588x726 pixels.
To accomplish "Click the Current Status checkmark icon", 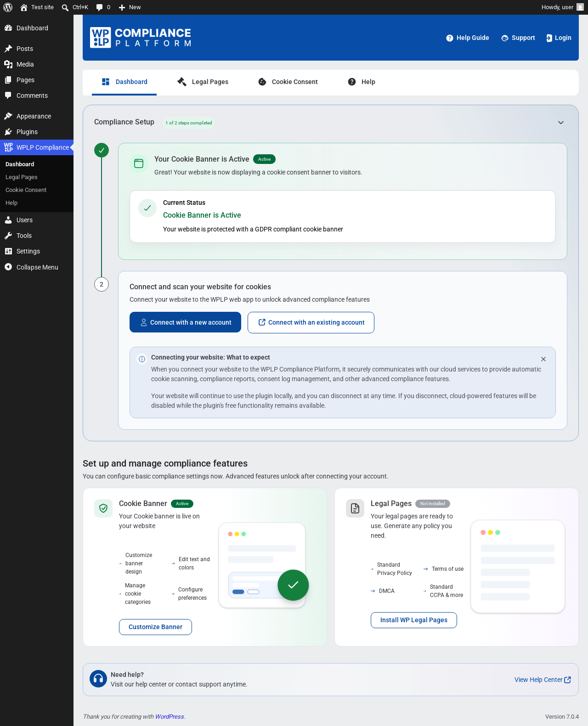I will [x=147, y=208].
